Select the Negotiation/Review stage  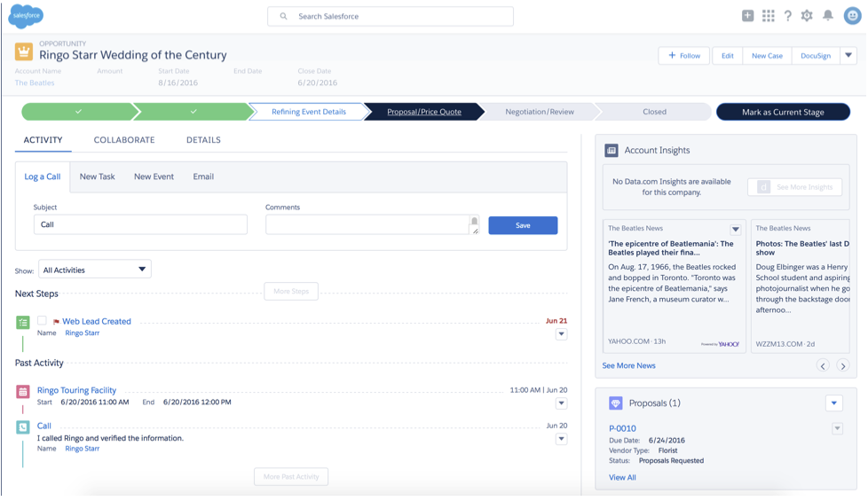pos(540,112)
